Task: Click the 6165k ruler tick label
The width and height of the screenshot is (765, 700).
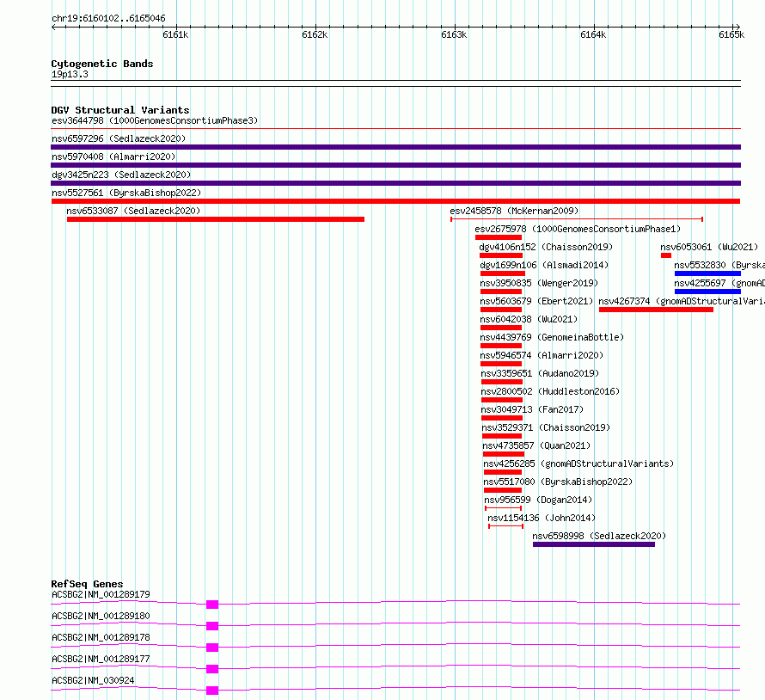Action: 731,34
